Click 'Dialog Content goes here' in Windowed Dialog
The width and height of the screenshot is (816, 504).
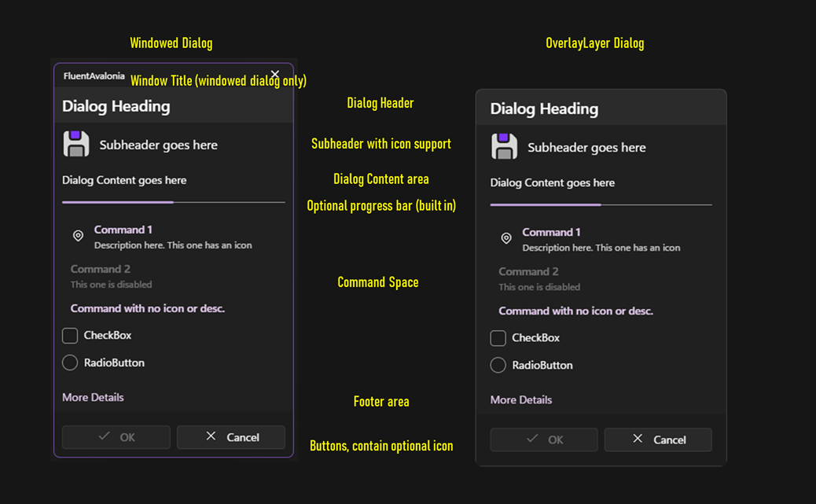124,180
